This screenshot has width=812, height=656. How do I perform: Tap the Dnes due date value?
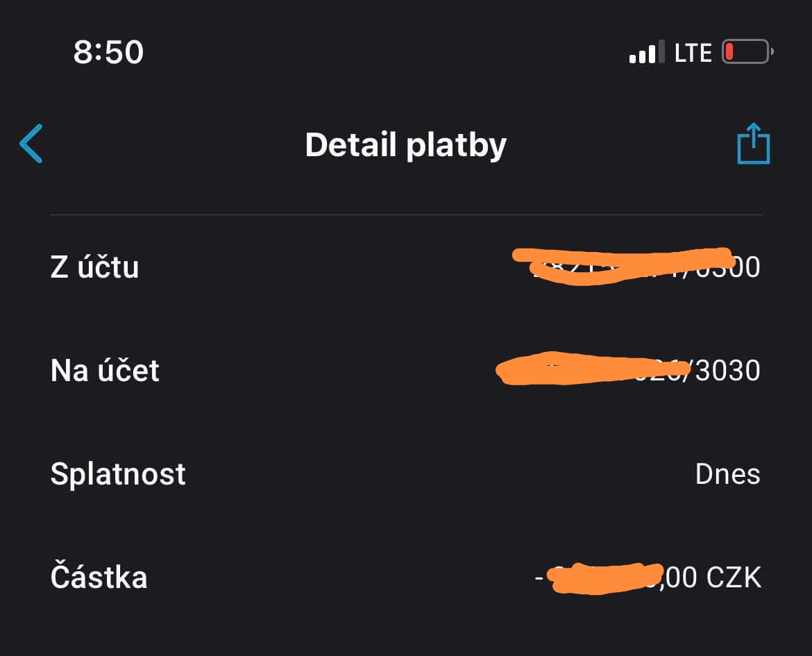[x=727, y=474]
